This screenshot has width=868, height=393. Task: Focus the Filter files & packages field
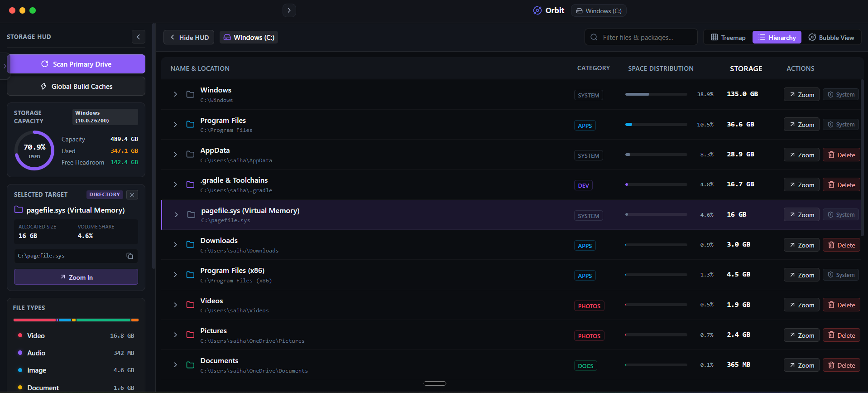[x=641, y=37]
